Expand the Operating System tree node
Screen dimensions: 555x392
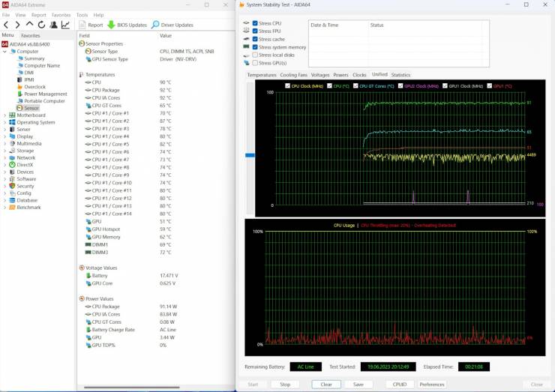tap(4, 122)
